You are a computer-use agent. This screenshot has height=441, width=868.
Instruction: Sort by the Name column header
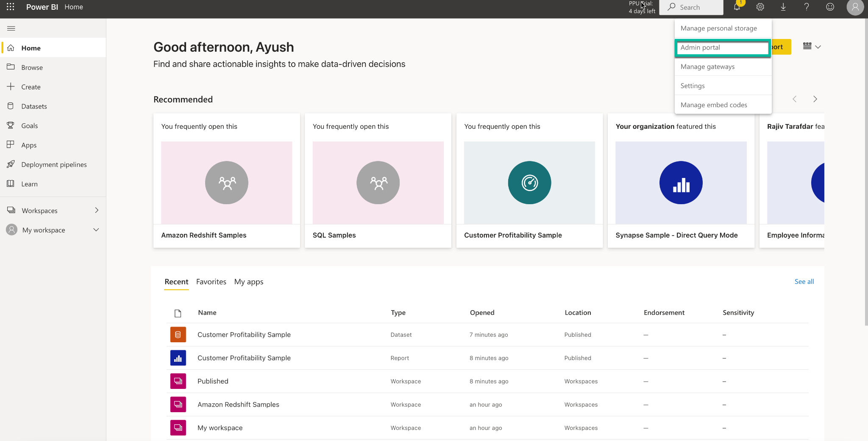coord(207,313)
